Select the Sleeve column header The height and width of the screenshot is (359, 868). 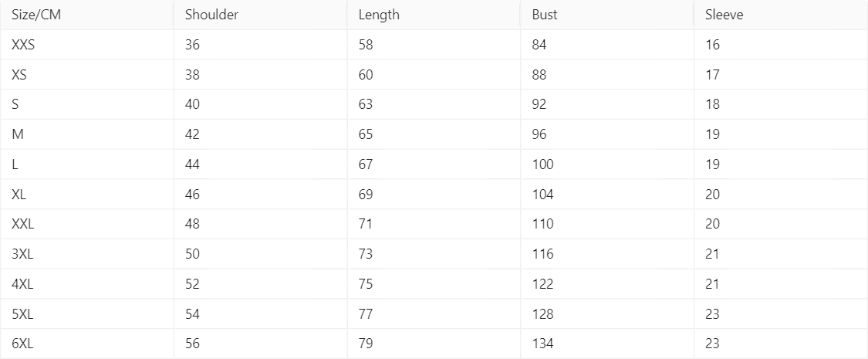pyautogui.click(x=724, y=15)
